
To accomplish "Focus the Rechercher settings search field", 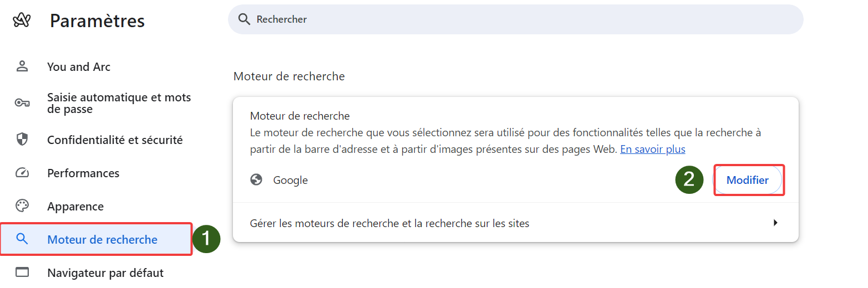I will (516, 19).
